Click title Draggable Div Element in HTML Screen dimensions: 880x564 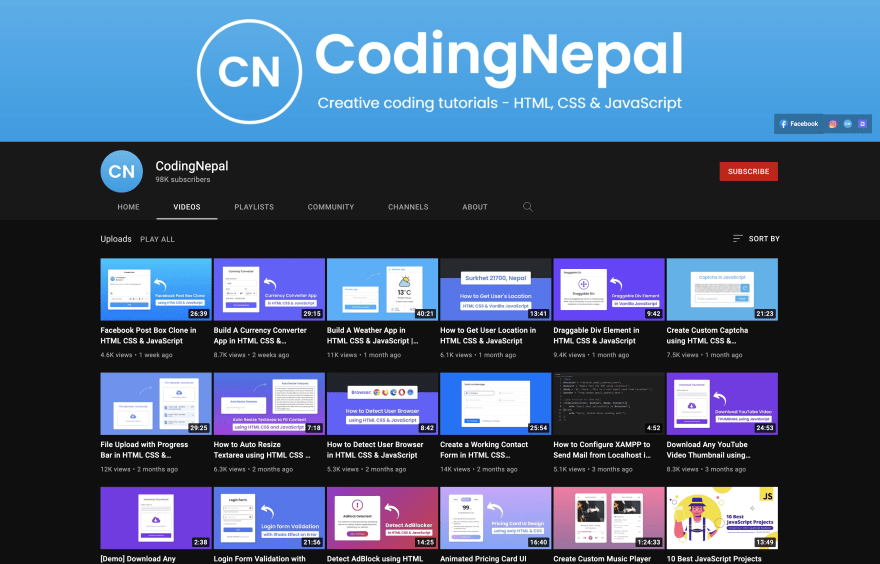point(596,336)
